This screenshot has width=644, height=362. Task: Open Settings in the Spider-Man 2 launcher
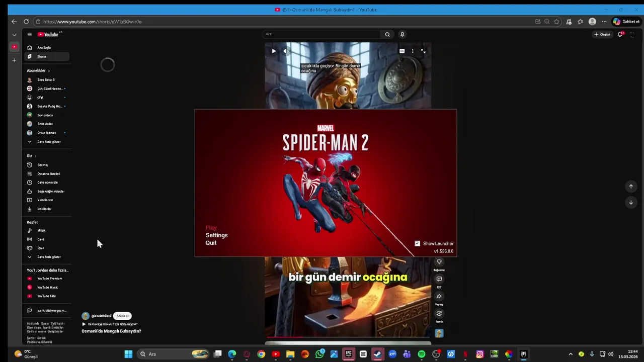click(x=216, y=235)
